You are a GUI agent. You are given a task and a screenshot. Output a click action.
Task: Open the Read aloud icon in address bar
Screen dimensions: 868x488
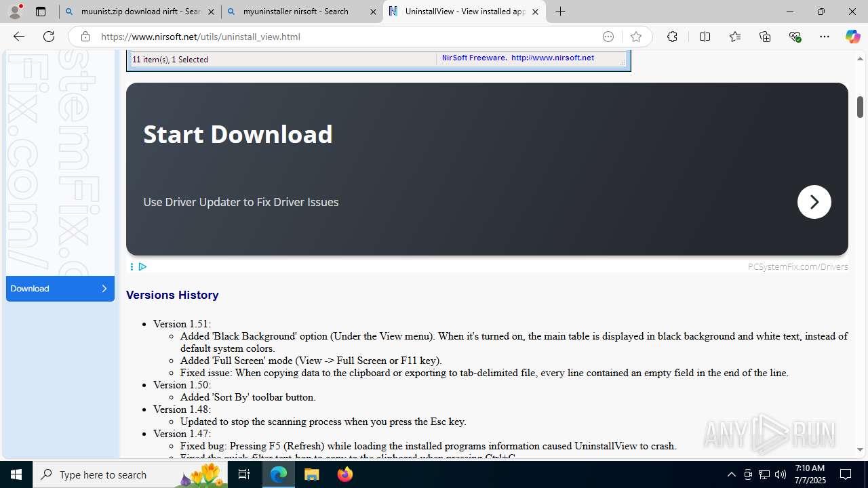click(x=608, y=37)
